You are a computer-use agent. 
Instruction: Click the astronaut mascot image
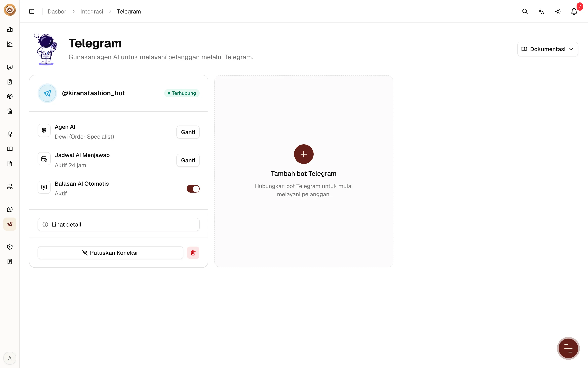click(46, 49)
